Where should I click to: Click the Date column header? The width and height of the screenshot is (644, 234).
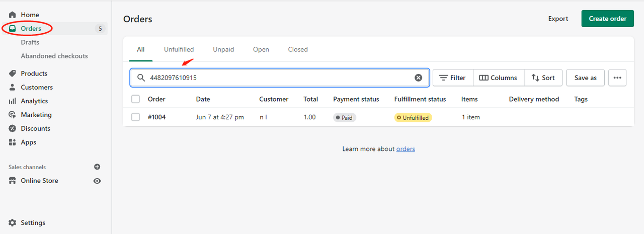coord(203,99)
